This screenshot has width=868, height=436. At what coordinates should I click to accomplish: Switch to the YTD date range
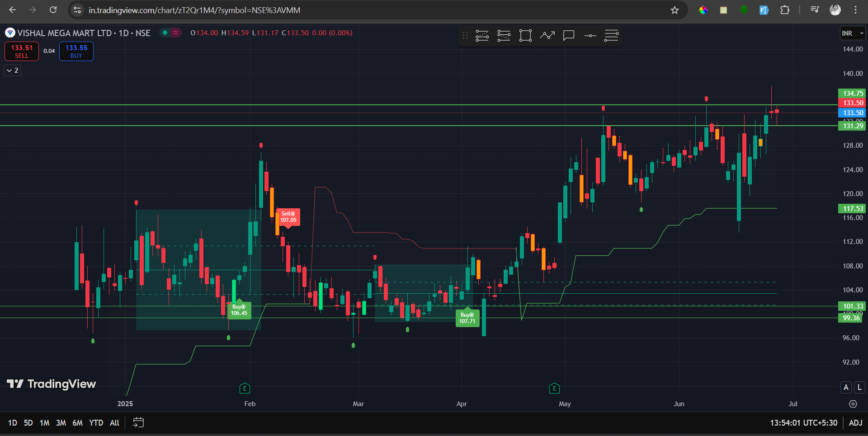pyautogui.click(x=96, y=423)
